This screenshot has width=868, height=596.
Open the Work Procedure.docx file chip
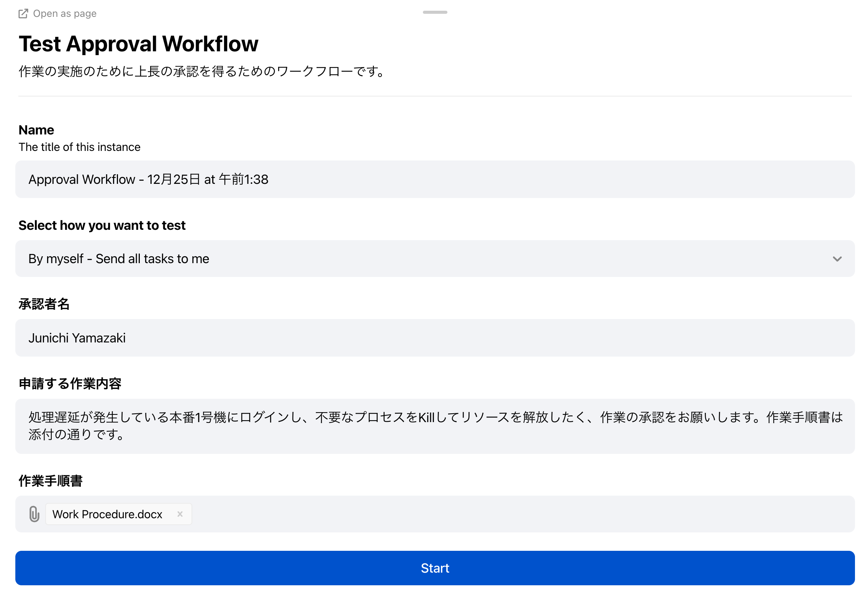pos(107,514)
